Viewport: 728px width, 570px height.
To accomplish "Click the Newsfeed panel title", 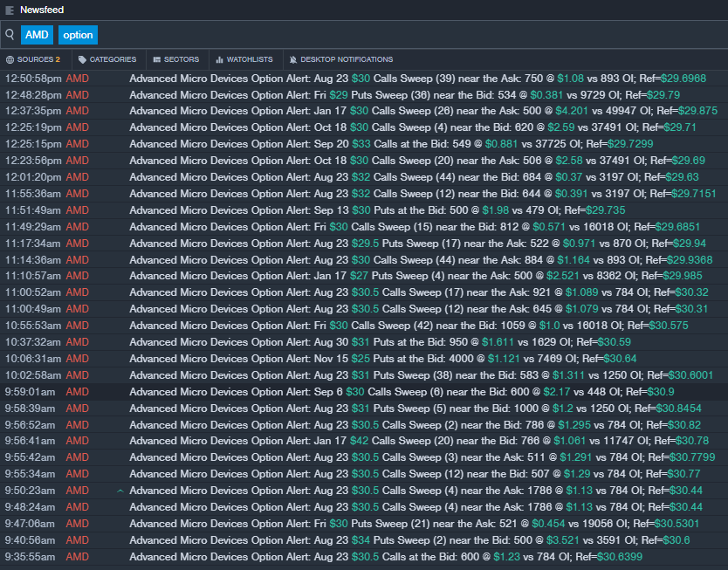I will pos(42,10).
